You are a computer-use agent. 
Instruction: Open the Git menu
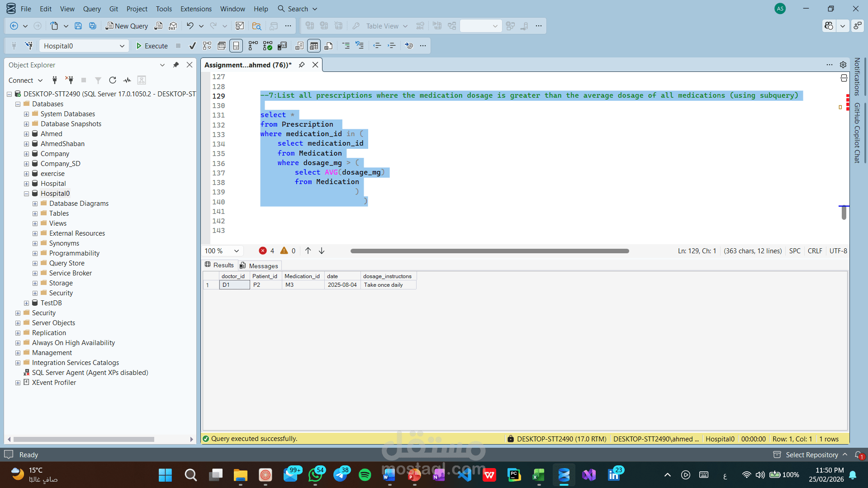tap(114, 9)
